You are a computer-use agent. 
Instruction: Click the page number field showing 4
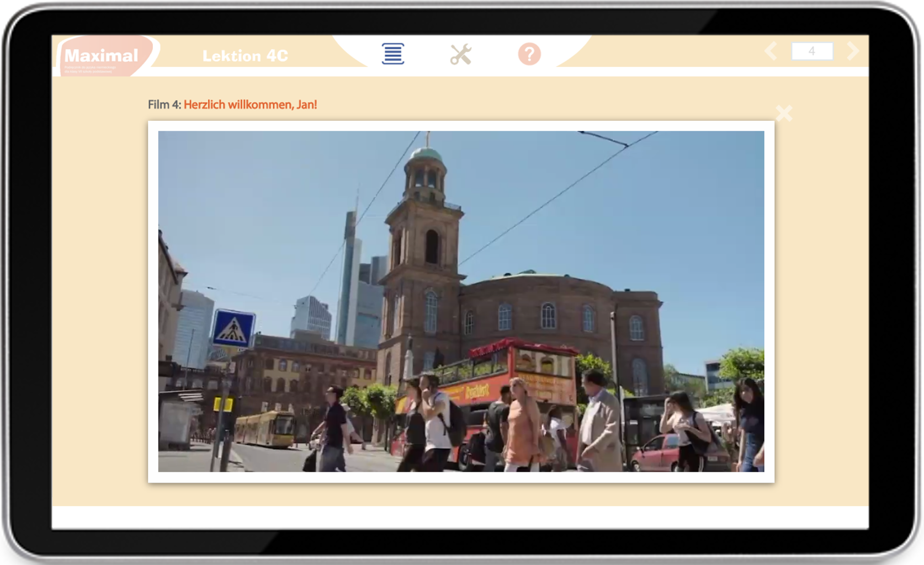tap(811, 51)
